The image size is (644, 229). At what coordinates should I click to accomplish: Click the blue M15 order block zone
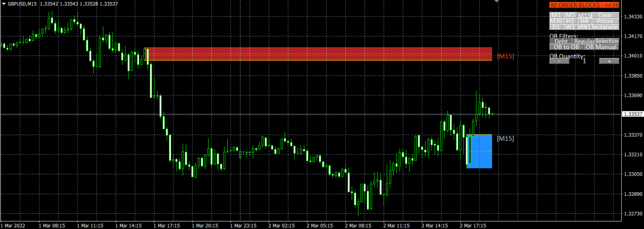(x=479, y=151)
